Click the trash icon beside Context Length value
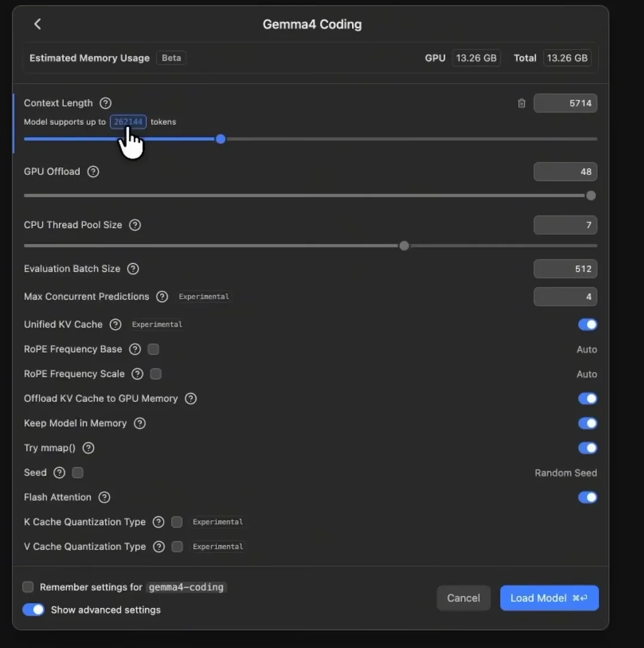This screenshot has height=648, width=644. tap(522, 103)
